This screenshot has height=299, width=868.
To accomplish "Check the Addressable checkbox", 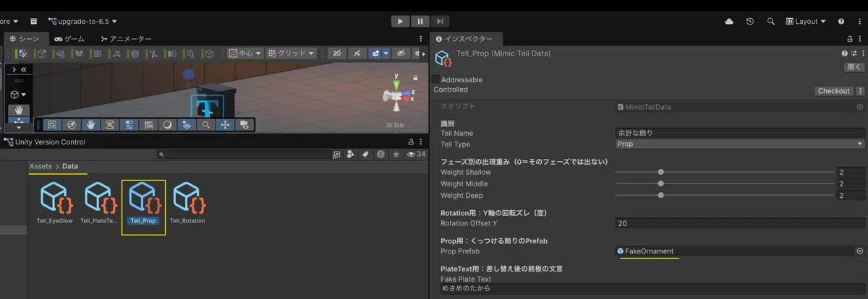I will click(435, 79).
